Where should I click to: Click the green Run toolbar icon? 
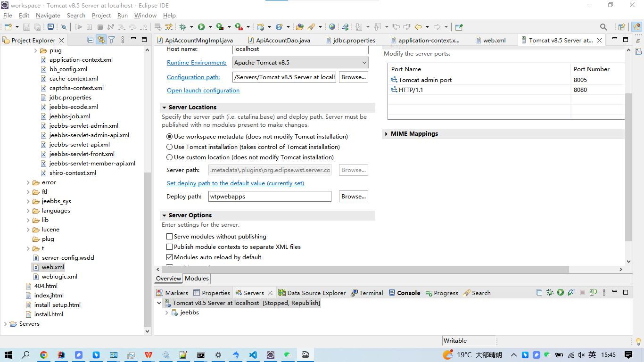coord(201,27)
